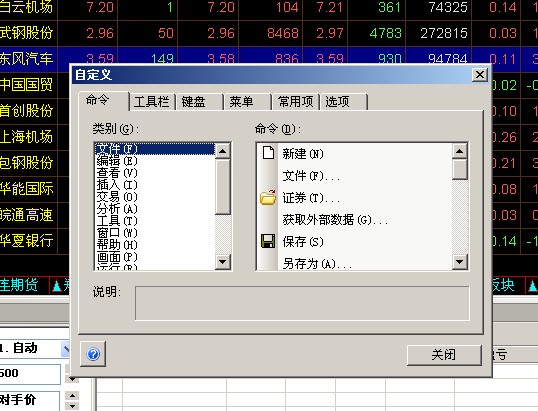Viewport: 538px width, 411px height.
Task: Switch to the 键盘 tab
Action: point(198,102)
